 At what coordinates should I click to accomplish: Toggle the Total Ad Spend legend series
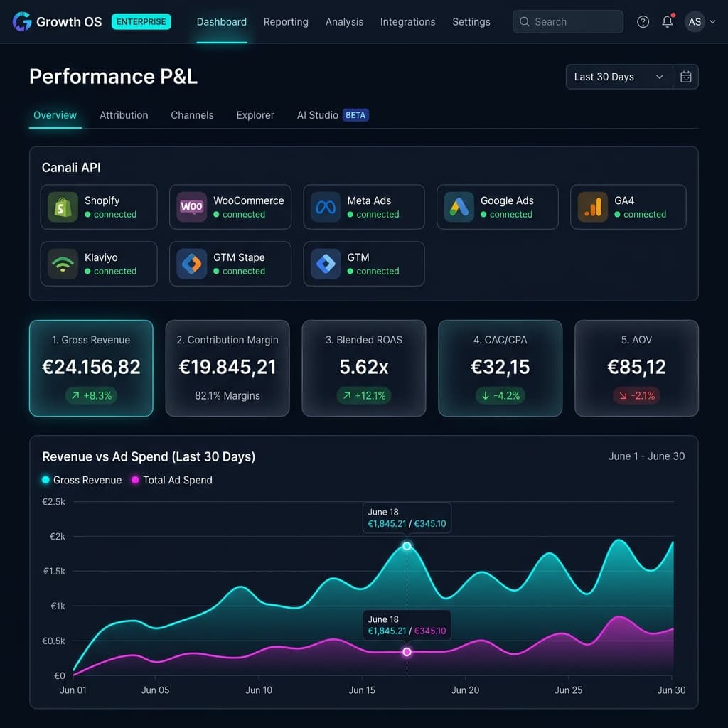[172, 480]
